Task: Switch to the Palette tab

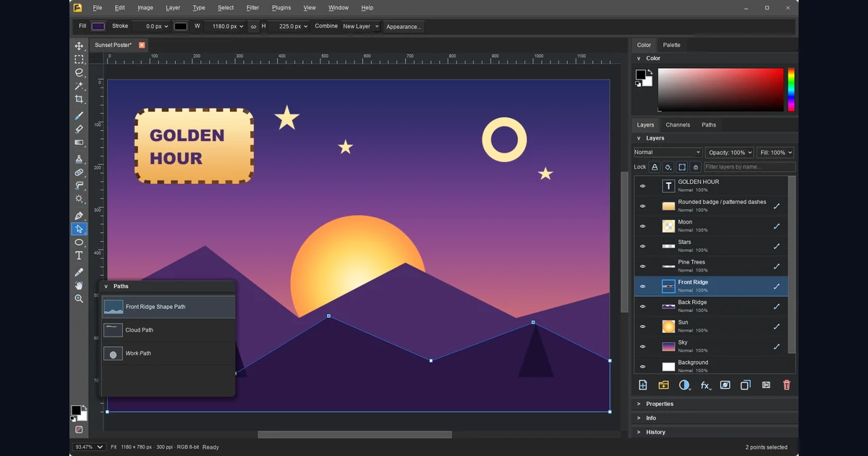Action: click(671, 45)
